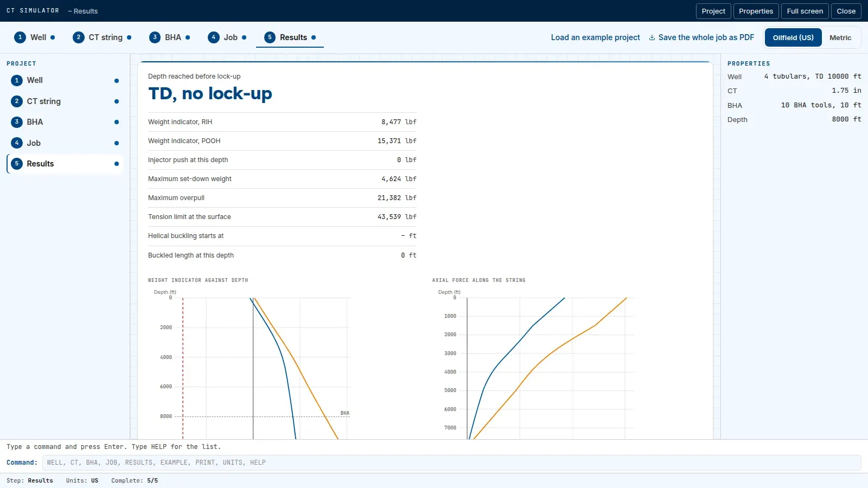Load an example project
The image size is (868, 488).
(596, 37)
